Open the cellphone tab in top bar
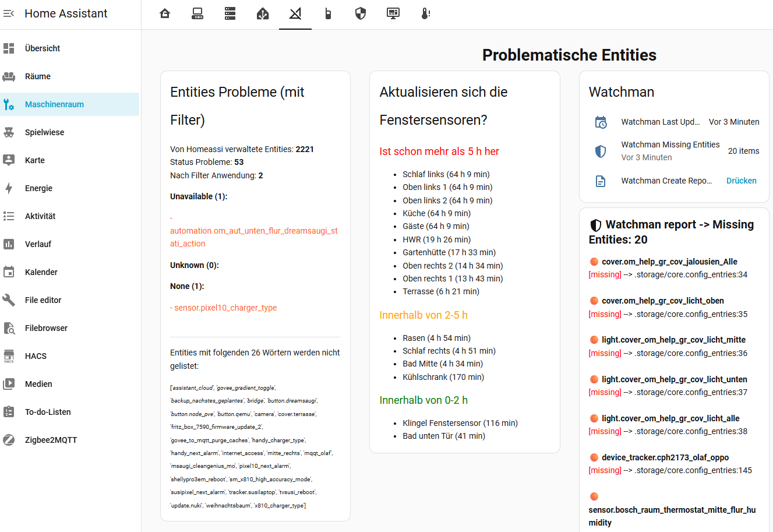Viewport: 773px width, 532px height. 328,13
